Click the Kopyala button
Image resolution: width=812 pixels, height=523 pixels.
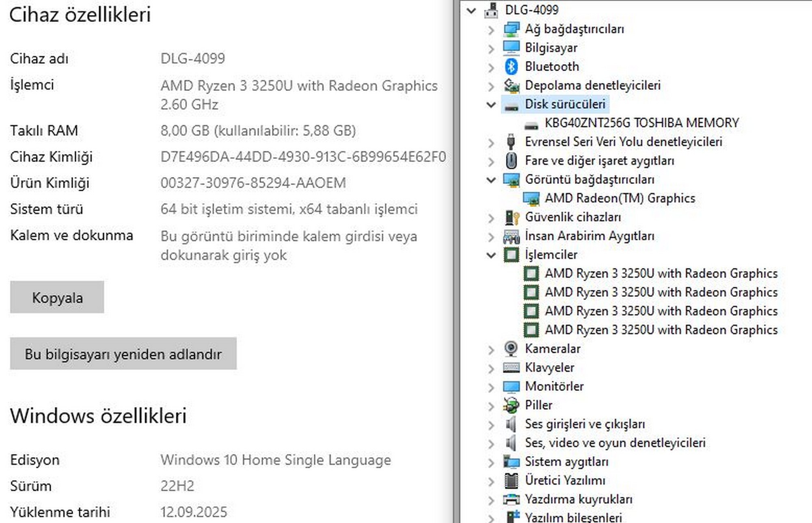pyautogui.click(x=57, y=297)
